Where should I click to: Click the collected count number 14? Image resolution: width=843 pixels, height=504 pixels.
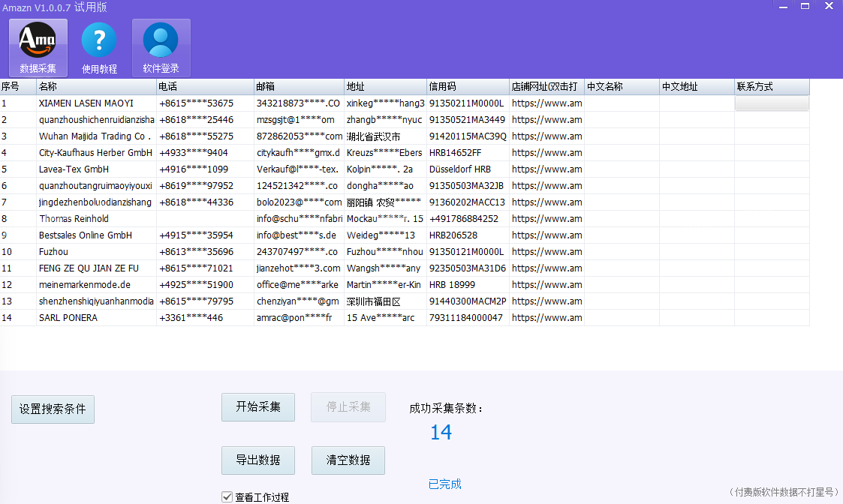coord(441,432)
